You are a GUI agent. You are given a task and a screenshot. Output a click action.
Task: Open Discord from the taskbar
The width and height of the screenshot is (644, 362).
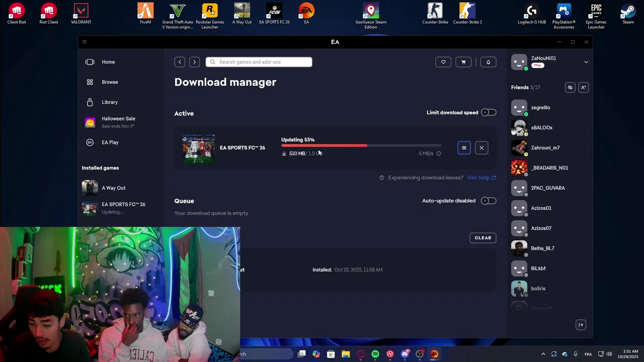pos(405,354)
